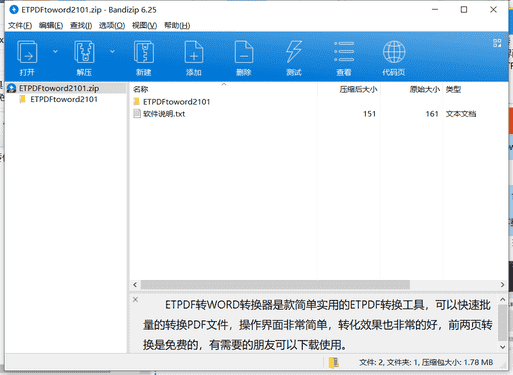This screenshot has height=375, width=513.
Task: Open the 查找(I) menu
Action: pyautogui.click(x=81, y=25)
